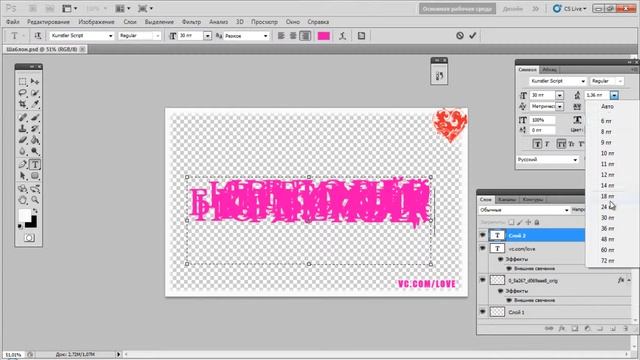Select the Brush tool
This screenshot has height=360, width=640.
(35, 118)
